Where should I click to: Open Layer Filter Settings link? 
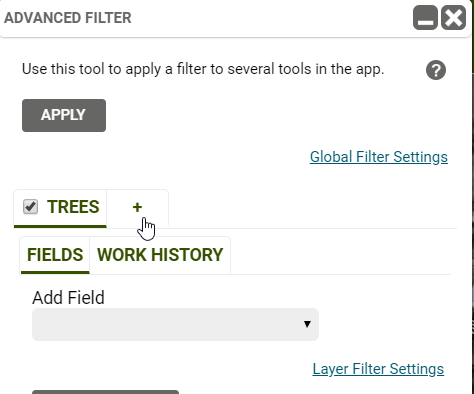click(378, 369)
